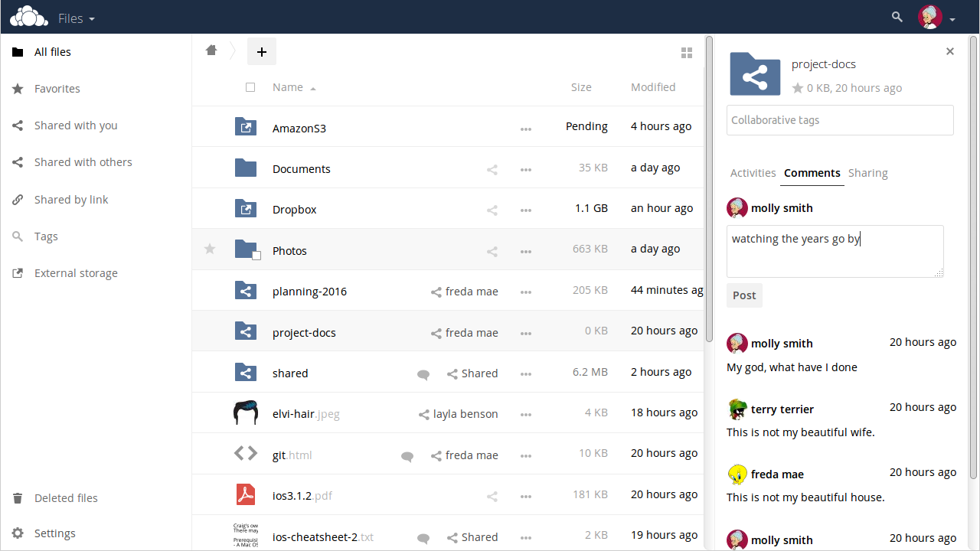The height and width of the screenshot is (551, 980).
Task: Open the comment bubble on the shared folder
Action: pyautogui.click(x=423, y=375)
